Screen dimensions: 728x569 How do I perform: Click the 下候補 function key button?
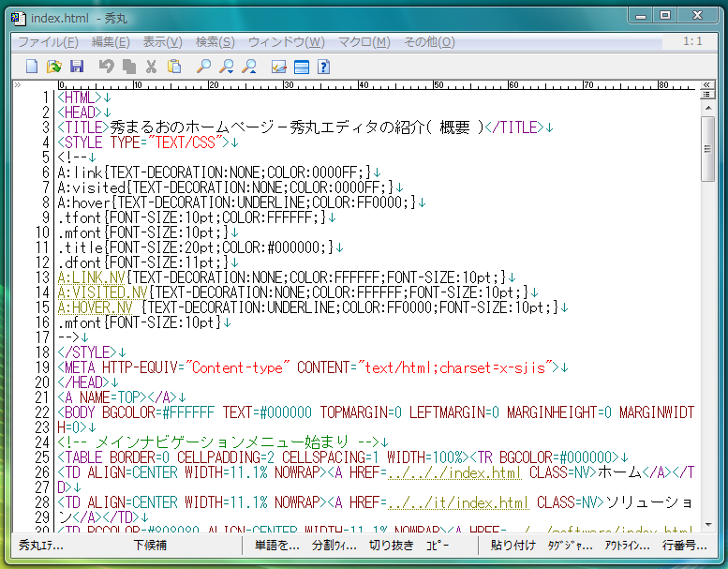click(x=150, y=545)
